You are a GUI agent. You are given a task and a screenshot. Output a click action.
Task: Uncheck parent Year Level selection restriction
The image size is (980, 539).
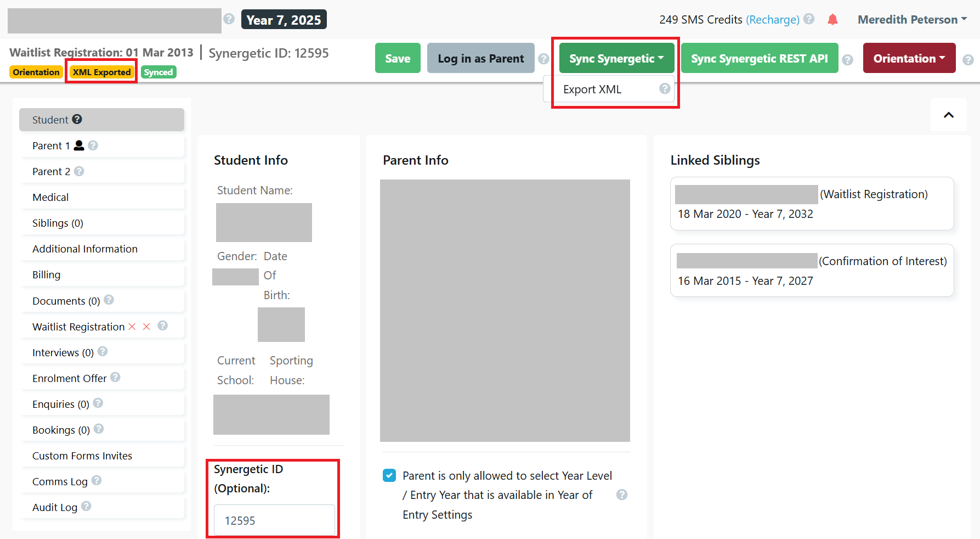389,475
